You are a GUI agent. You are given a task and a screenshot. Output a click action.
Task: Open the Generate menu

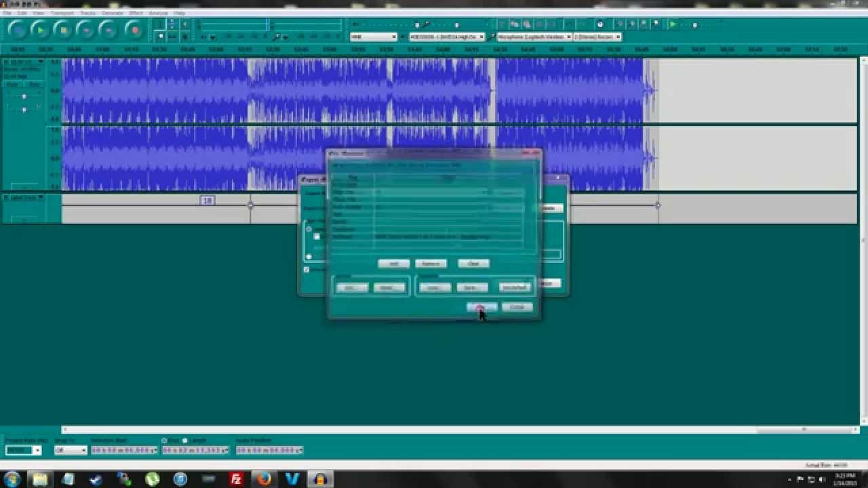click(112, 13)
